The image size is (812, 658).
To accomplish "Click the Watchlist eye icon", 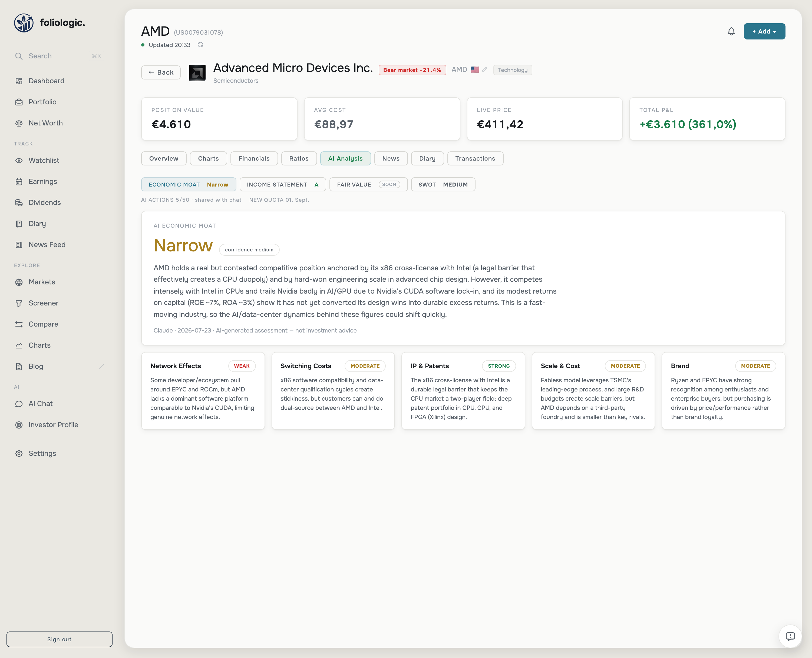I will pos(19,160).
